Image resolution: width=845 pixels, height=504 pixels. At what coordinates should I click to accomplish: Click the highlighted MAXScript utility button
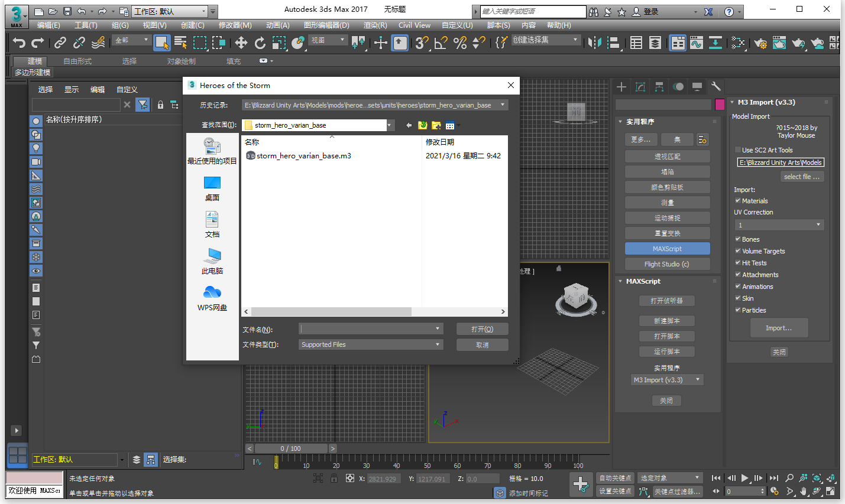(667, 249)
